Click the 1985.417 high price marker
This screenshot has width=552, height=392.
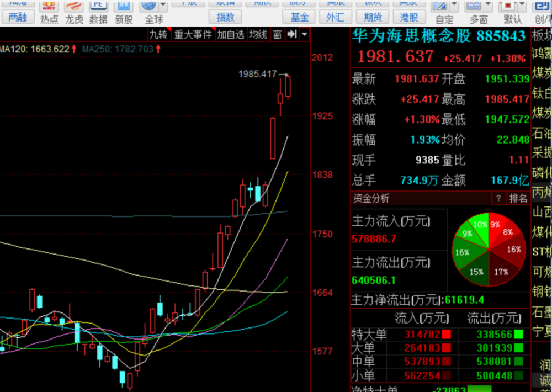coord(257,74)
